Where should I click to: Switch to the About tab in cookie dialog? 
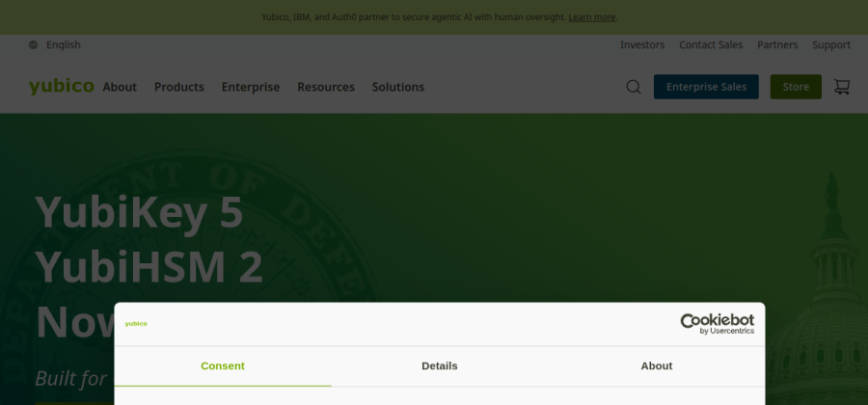coord(657,366)
